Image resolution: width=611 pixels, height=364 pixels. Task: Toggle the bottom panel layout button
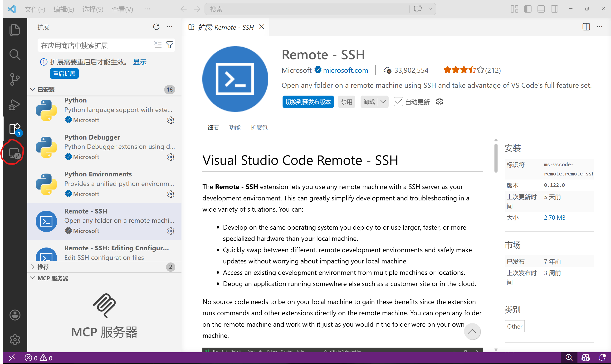(x=541, y=9)
